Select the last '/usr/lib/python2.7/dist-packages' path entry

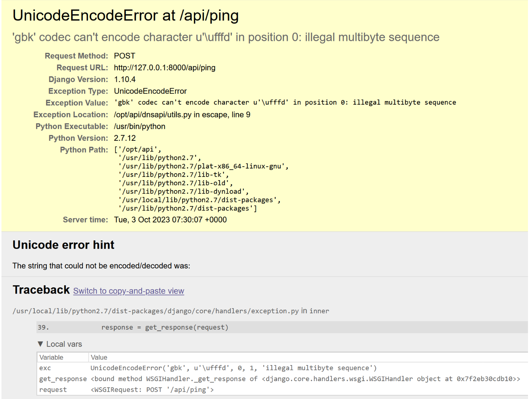tap(187, 208)
